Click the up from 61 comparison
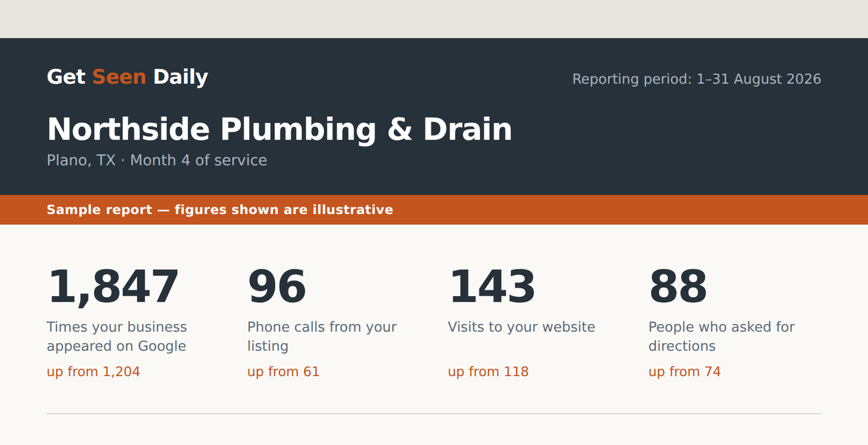 point(283,372)
